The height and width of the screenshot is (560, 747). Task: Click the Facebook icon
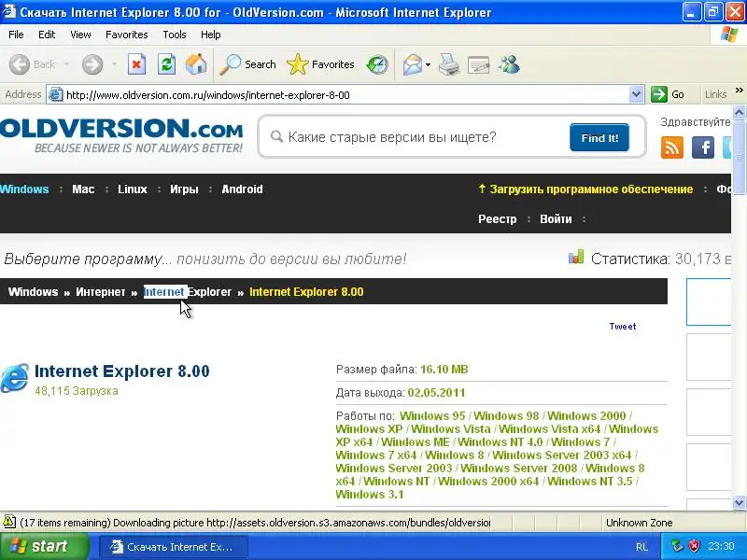[703, 147]
